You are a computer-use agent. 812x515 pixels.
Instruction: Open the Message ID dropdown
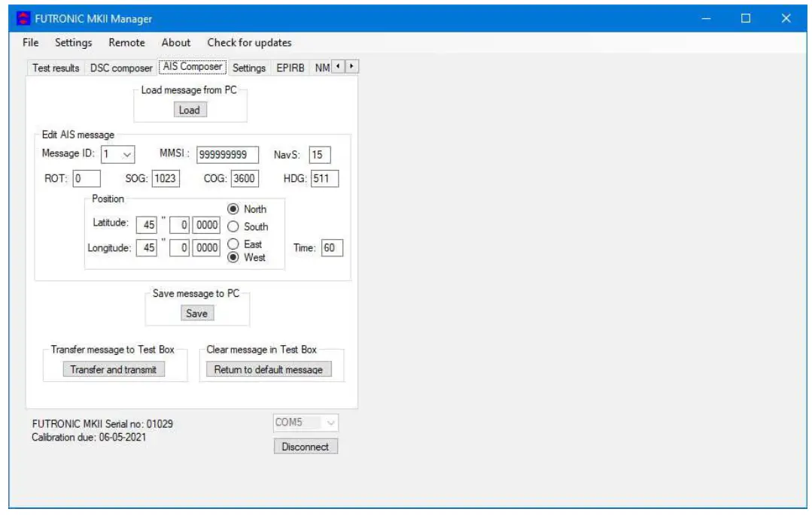point(118,154)
